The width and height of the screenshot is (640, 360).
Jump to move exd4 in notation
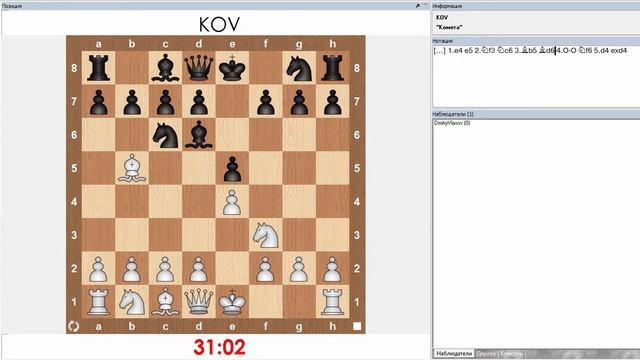pos(619,51)
